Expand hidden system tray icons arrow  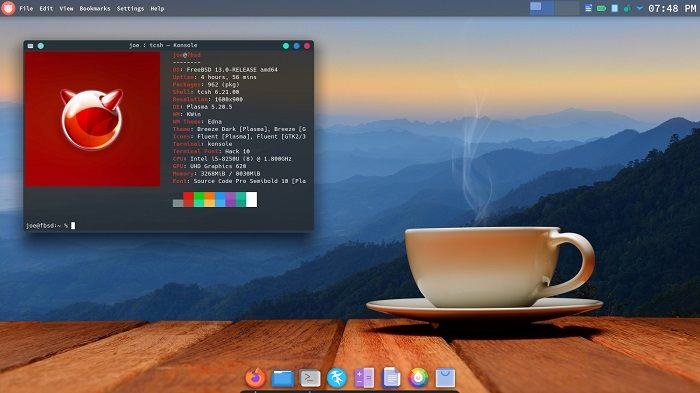point(640,8)
